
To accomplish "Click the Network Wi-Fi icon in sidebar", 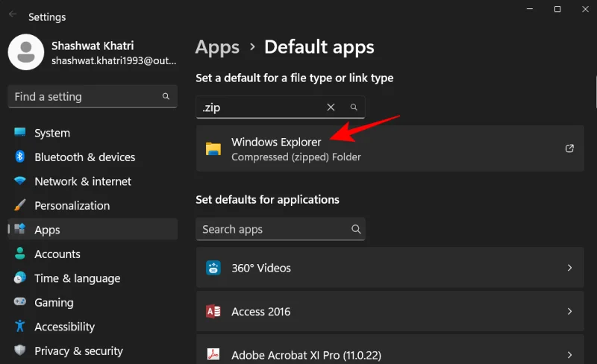I will pyautogui.click(x=20, y=181).
